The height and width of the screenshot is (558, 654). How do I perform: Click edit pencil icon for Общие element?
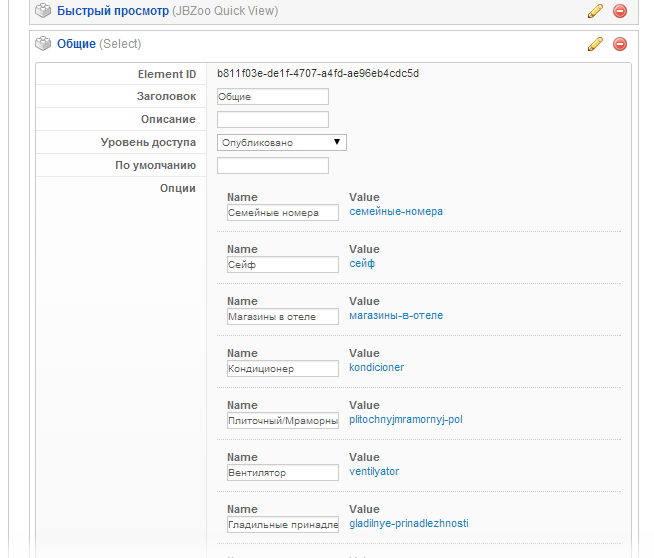point(595,44)
